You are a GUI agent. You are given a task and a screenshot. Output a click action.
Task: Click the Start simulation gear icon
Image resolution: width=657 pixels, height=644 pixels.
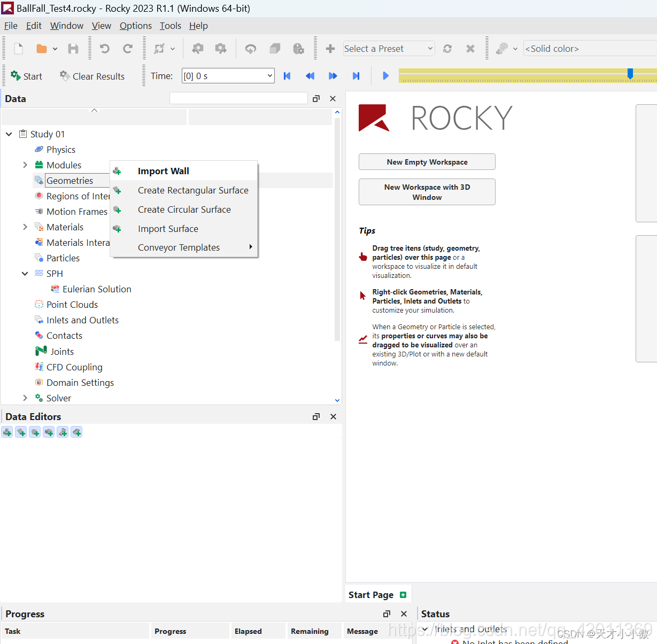pos(16,76)
